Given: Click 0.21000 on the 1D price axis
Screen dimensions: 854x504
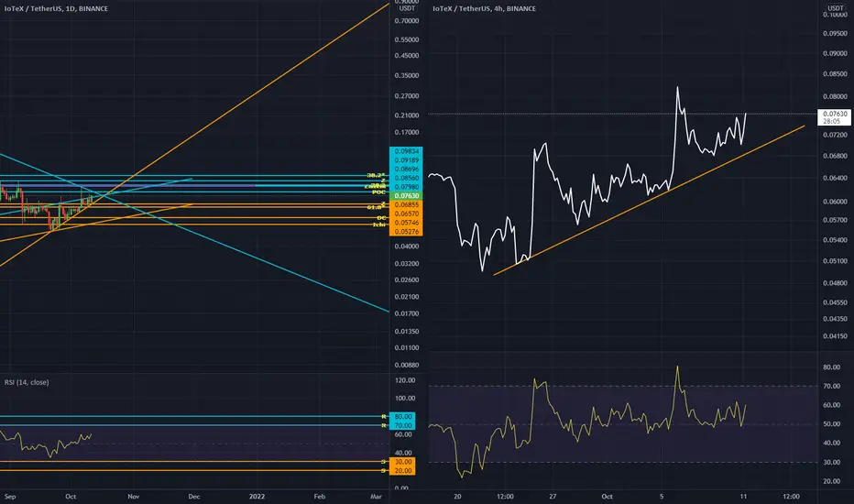Looking at the screenshot, I should point(407,115).
